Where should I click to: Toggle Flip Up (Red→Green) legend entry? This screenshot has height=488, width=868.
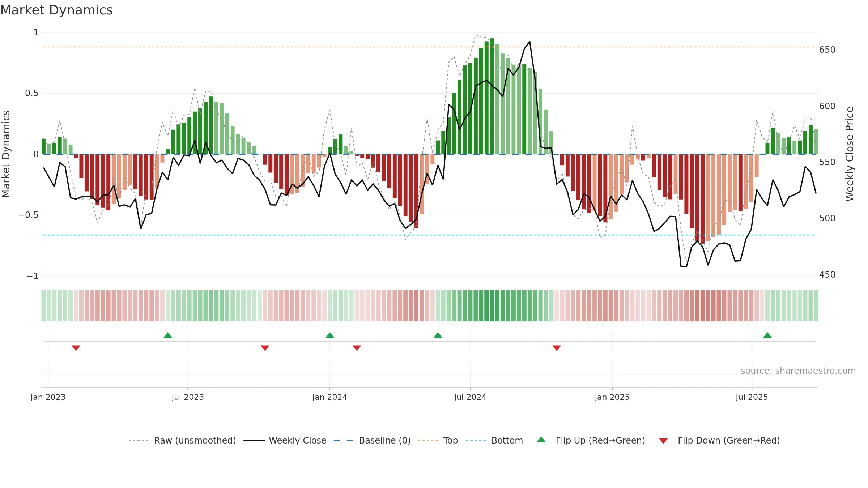[x=591, y=440]
